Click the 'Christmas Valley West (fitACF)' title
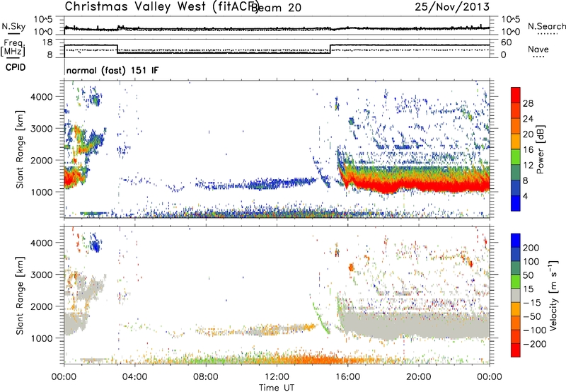The width and height of the screenshot is (566, 392). coord(161,7)
